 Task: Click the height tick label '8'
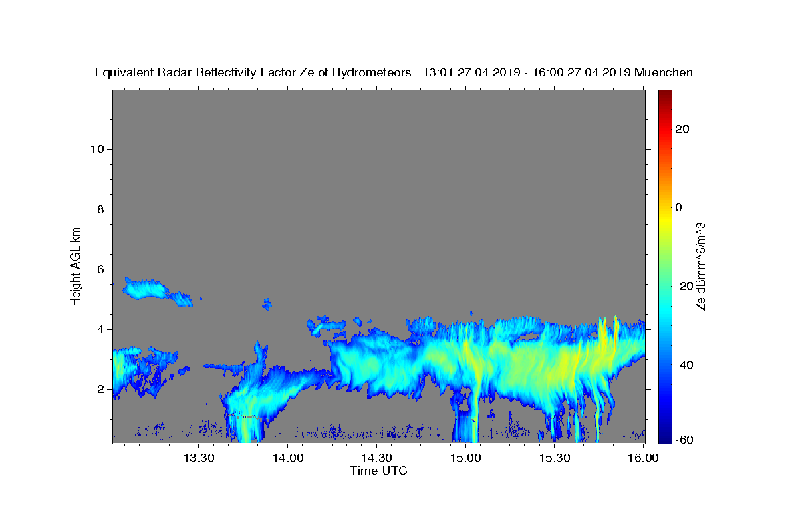pyautogui.click(x=100, y=209)
